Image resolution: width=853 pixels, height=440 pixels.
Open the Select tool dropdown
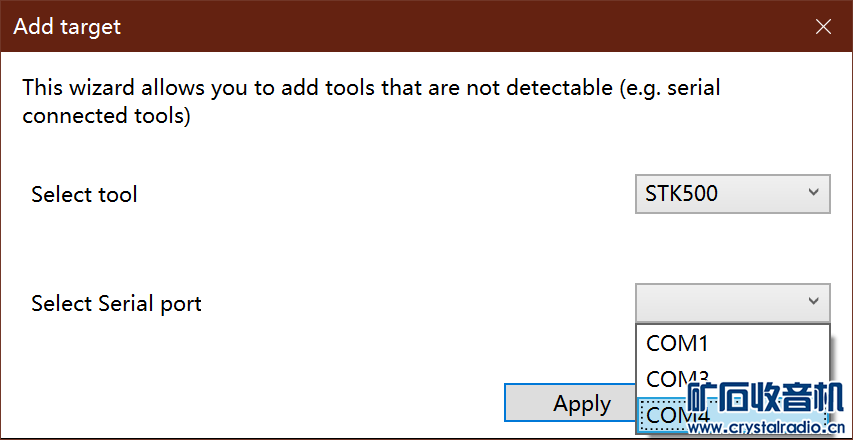(x=732, y=194)
